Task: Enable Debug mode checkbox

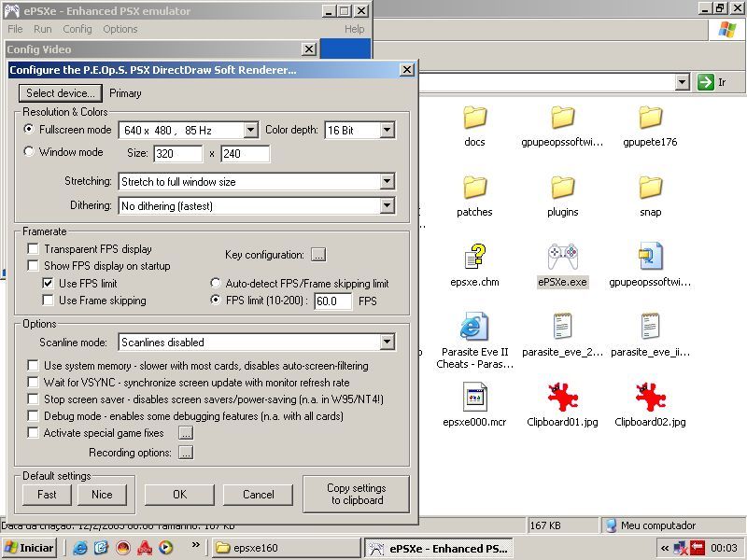Action: point(33,415)
